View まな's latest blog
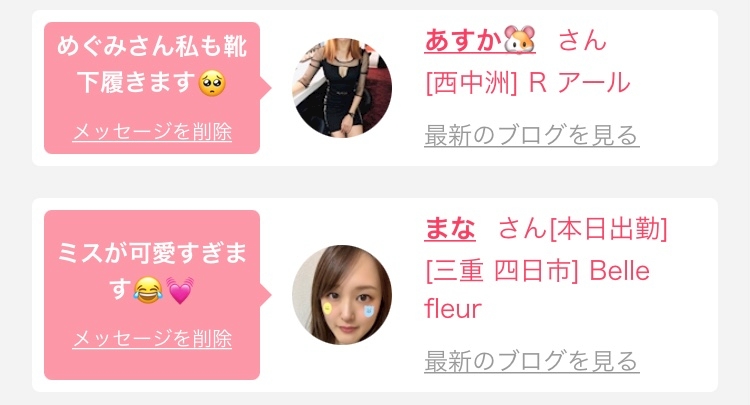 [x=532, y=361]
